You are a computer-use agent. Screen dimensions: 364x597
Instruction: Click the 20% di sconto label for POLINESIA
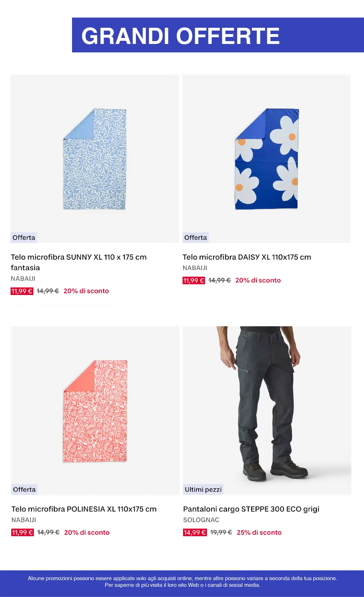(87, 532)
